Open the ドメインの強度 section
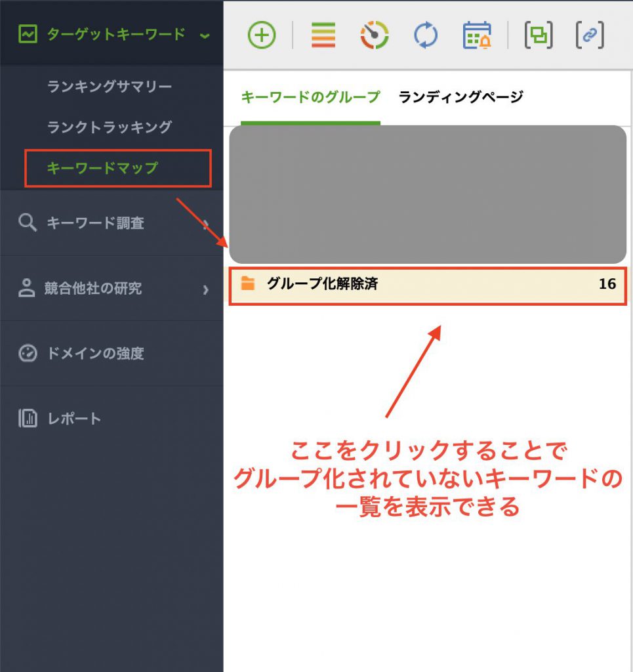The image size is (633, 672). [112, 353]
